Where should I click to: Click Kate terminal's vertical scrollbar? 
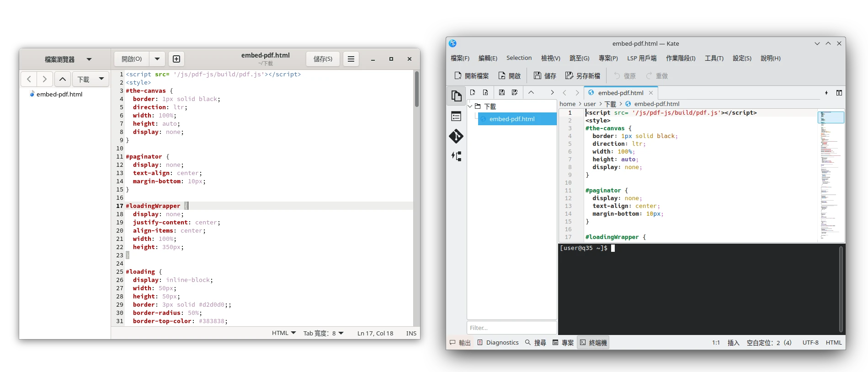click(841, 289)
